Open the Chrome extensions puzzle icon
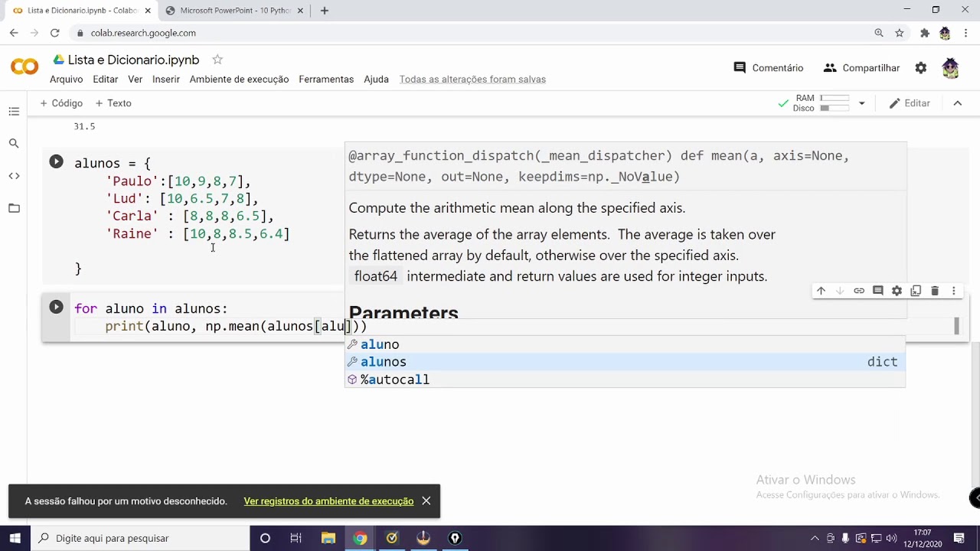 (925, 33)
